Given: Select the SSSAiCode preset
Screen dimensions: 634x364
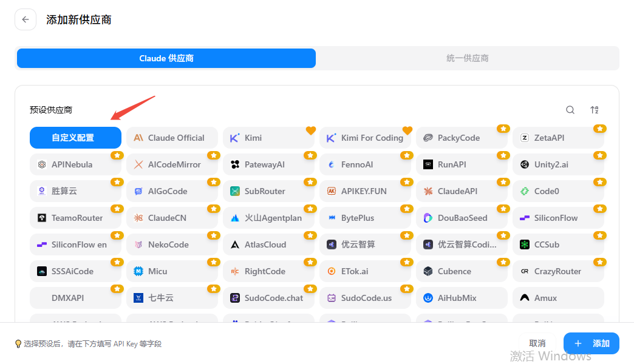Looking at the screenshot, I should pos(76,271).
